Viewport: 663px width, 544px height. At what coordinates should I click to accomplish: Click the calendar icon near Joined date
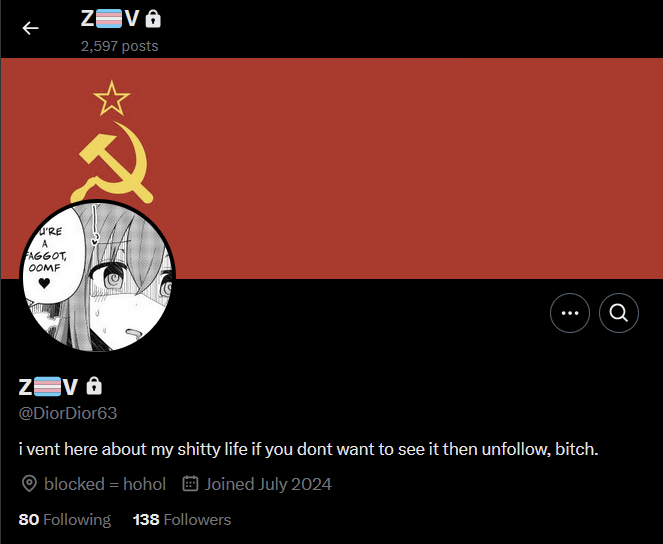[190, 484]
